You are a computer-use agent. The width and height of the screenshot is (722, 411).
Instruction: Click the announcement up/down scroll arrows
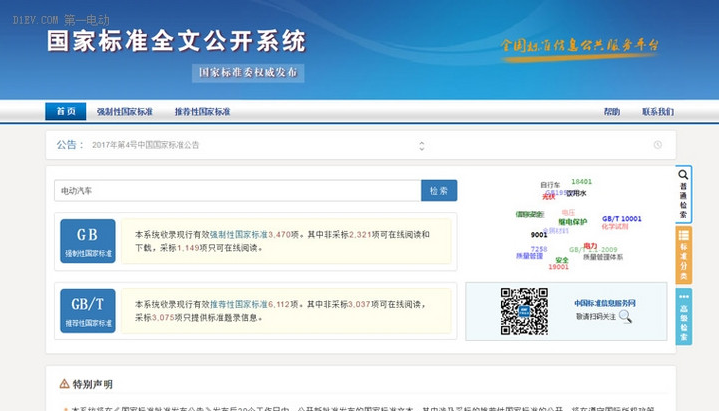pos(422,146)
